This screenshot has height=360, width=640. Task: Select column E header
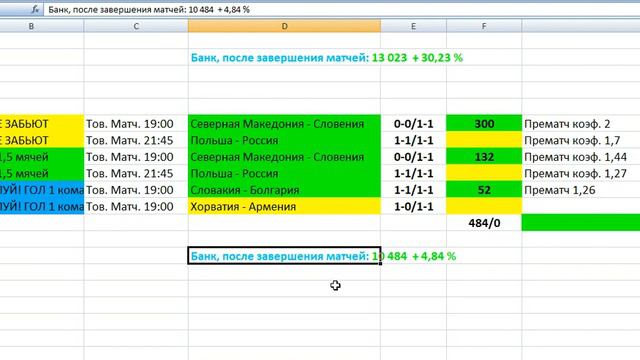(x=413, y=26)
